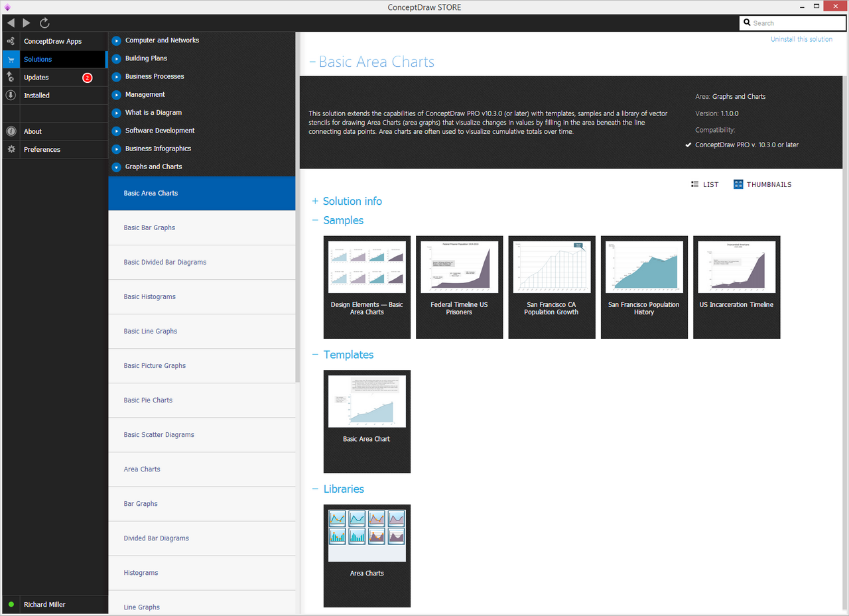The height and width of the screenshot is (616, 849).
Task: Select the Area Charts solution in sidebar list
Action: tap(202, 469)
